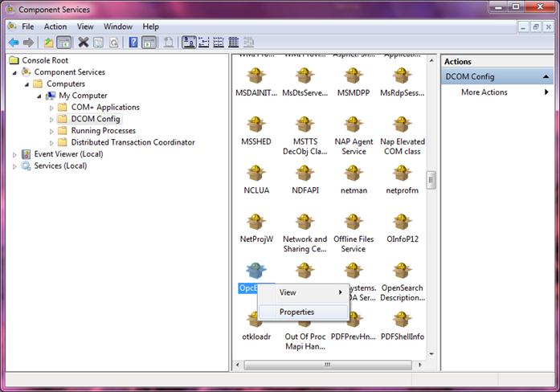Click horizontal scrollbar right arrow in list
560x392 pixels.
(420, 365)
